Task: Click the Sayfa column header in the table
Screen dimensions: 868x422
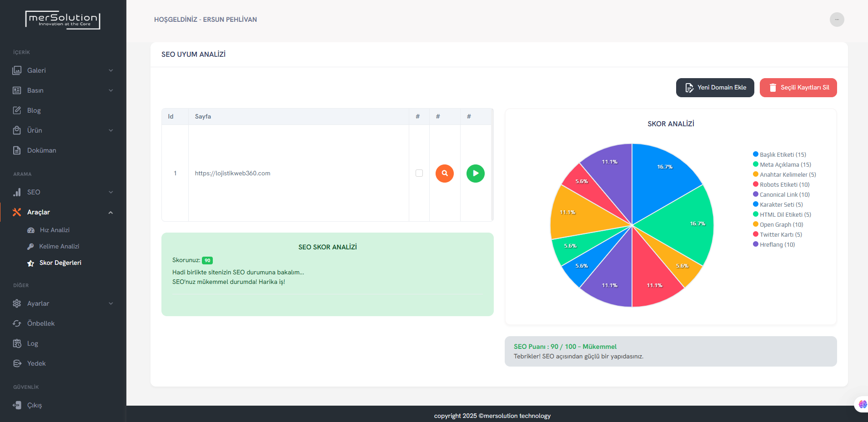Action: coord(203,116)
